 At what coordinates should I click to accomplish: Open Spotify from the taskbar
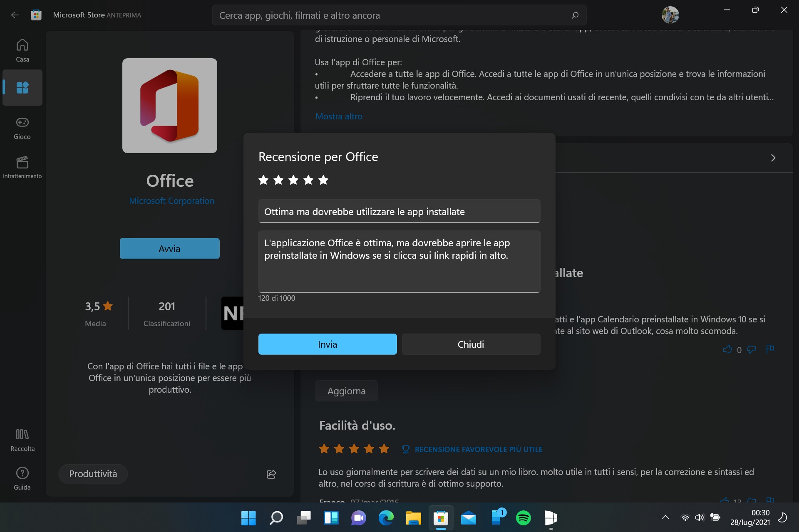click(x=523, y=518)
